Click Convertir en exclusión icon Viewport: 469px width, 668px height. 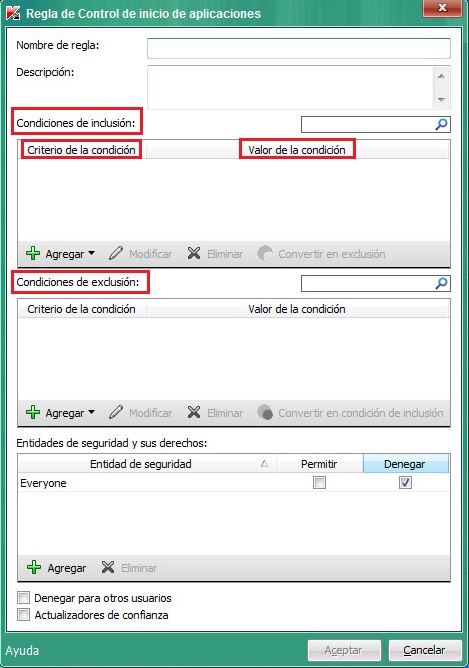pos(265,253)
